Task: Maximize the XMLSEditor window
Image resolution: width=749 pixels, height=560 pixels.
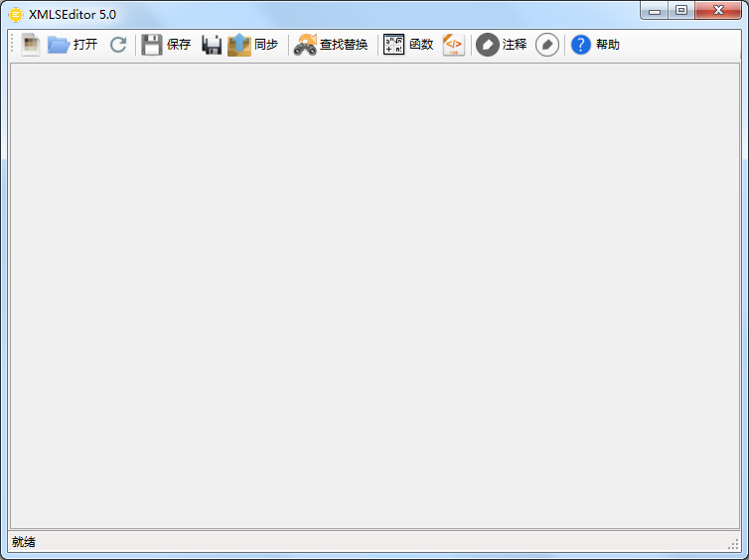Action: [680, 10]
